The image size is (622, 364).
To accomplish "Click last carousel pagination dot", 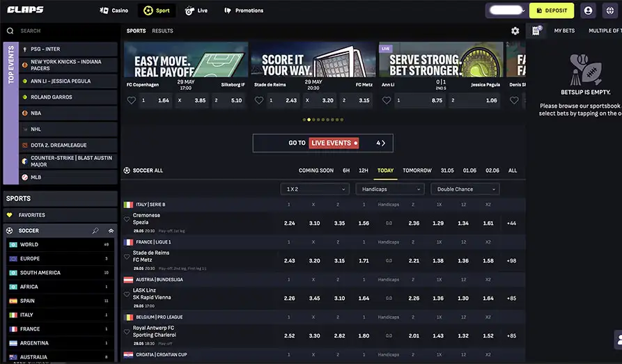I will 342,119.
